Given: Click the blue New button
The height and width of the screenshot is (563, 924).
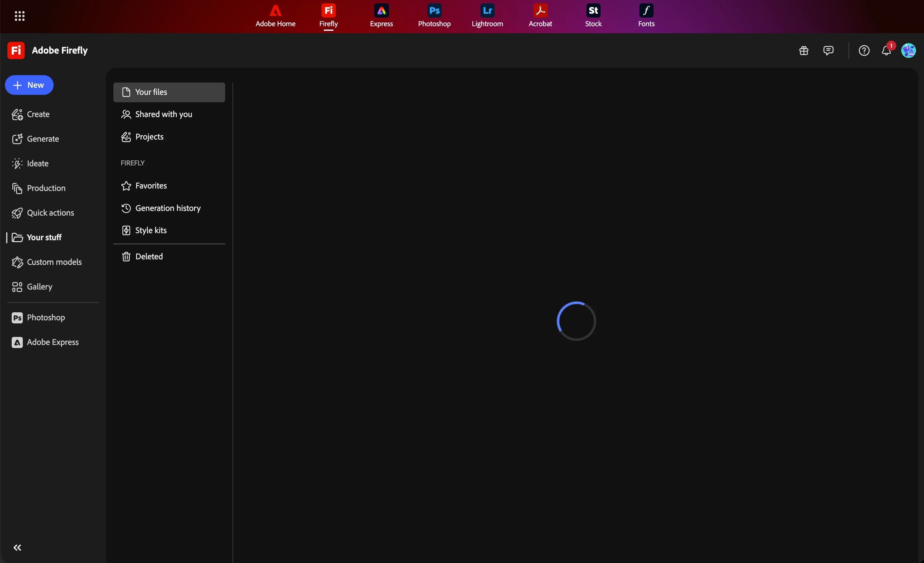Looking at the screenshot, I should (x=29, y=85).
